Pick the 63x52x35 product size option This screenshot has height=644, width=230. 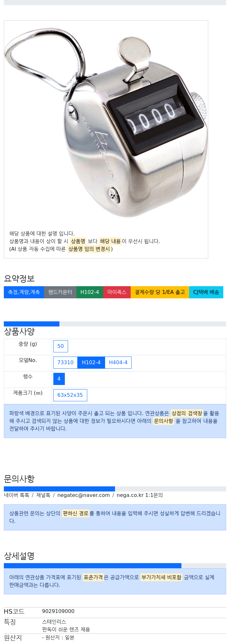pyautogui.click(x=70, y=395)
